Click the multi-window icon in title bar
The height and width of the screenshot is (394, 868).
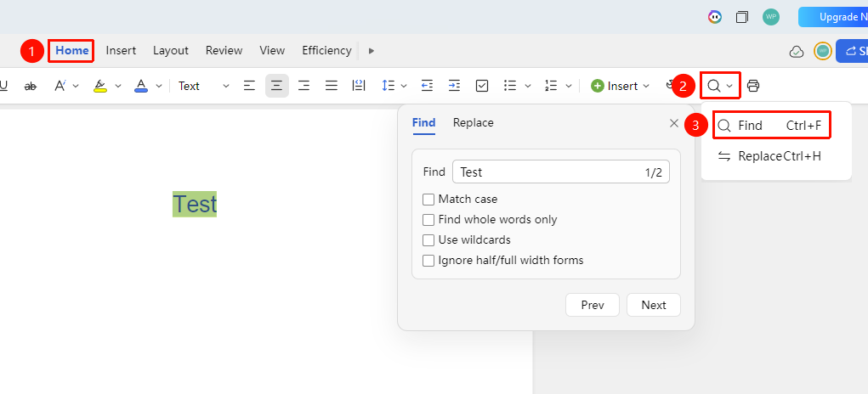(x=742, y=17)
